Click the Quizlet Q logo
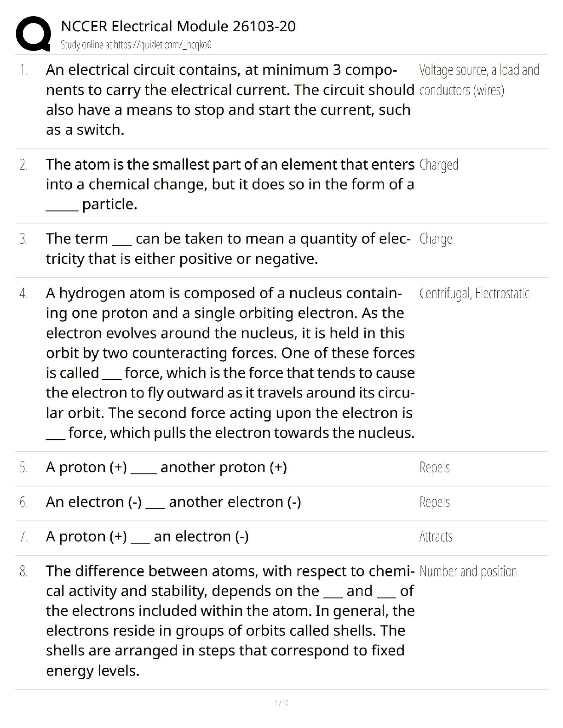 pos(33,33)
